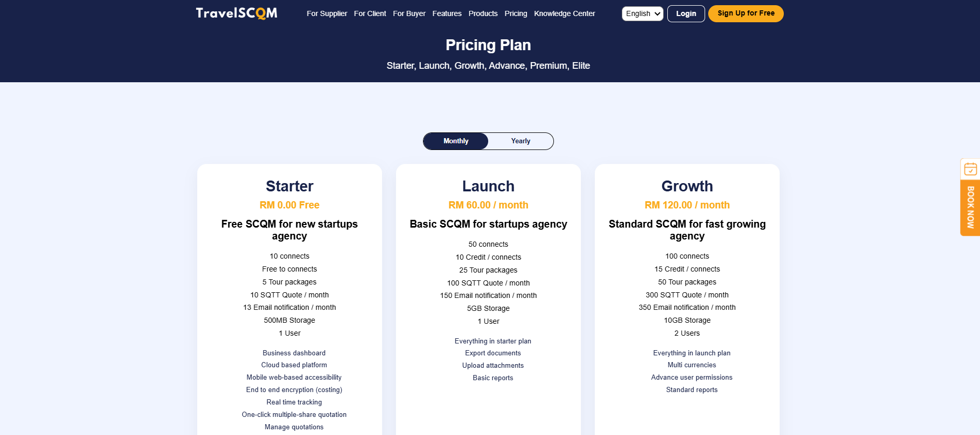980x435 pixels.
Task: Select the Pricing nav link
Action: click(516, 14)
